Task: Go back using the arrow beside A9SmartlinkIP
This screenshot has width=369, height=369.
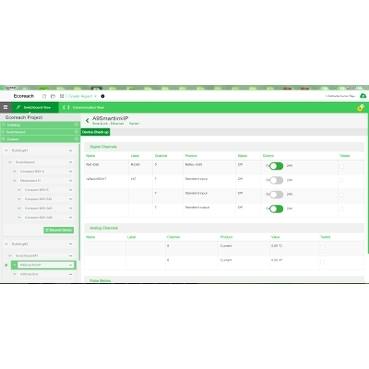Action: (87, 121)
